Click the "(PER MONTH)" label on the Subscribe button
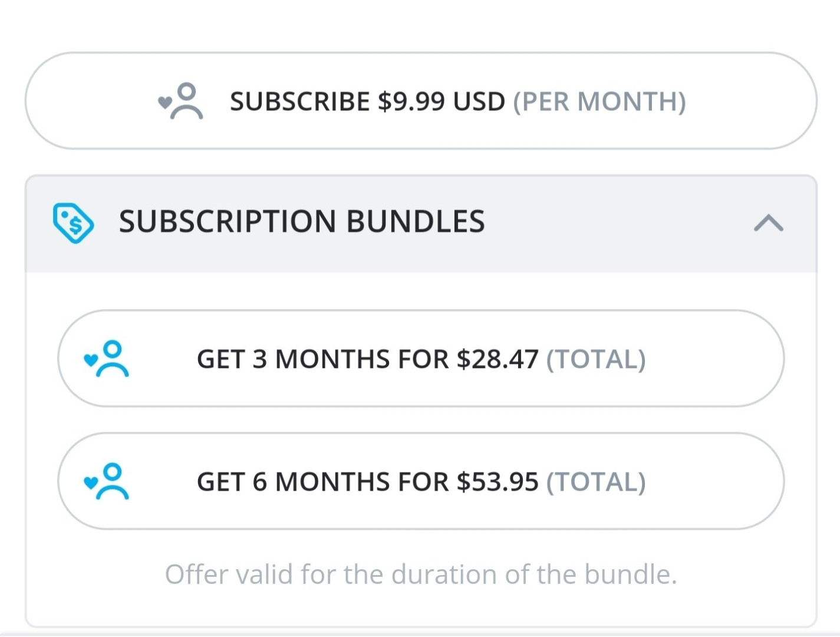The image size is (840, 637). pos(599,101)
